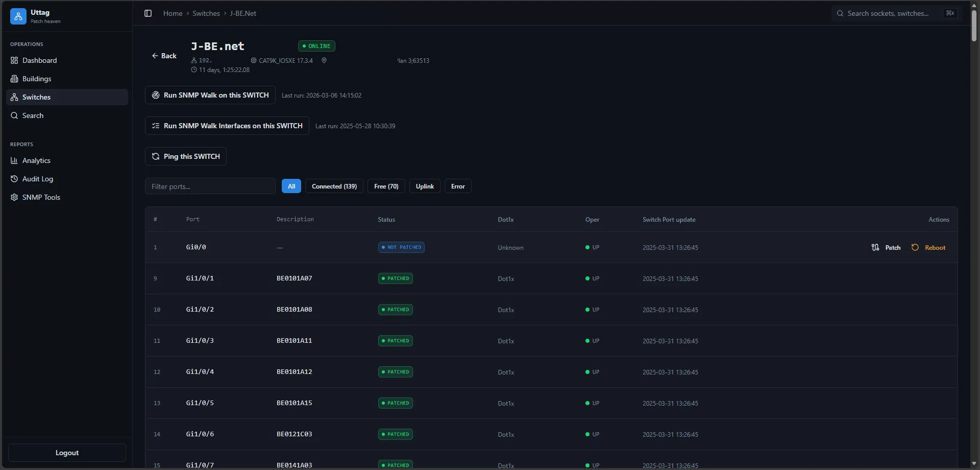
Task: Run SNMP Walk Interfaces on this SWITCH
Action: coord(227,126)
